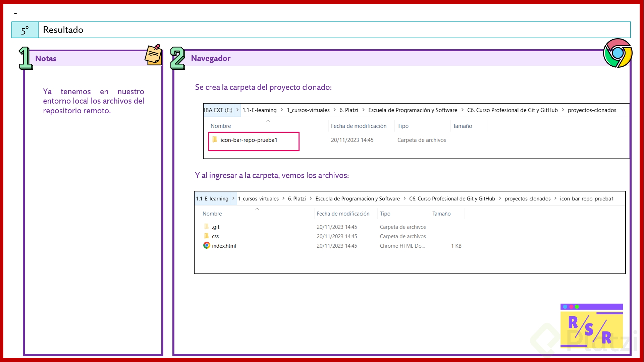This screenshot has height=362, width=644.
Task: Go to 1_cursos-virtuales in lower breadcrumb
Action: point(258,198)
